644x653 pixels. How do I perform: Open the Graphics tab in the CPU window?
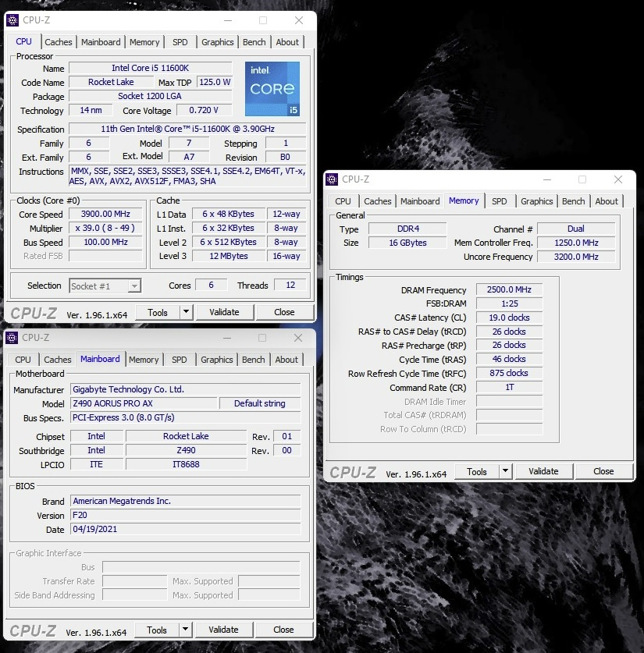pyautogui.click(x=218, y=42)
